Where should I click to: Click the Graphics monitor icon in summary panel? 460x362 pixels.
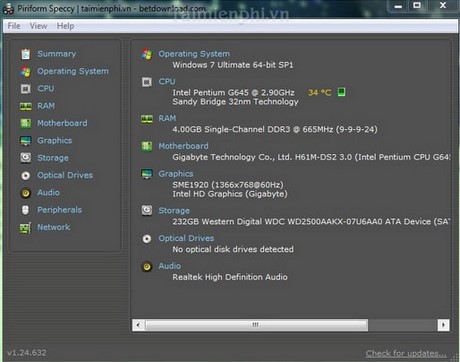click(x=147, y=174)
